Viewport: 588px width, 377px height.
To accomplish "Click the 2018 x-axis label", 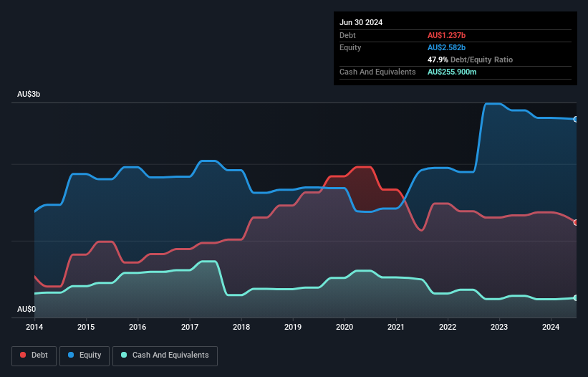I will pyautogui.click(x=241, y=327).
